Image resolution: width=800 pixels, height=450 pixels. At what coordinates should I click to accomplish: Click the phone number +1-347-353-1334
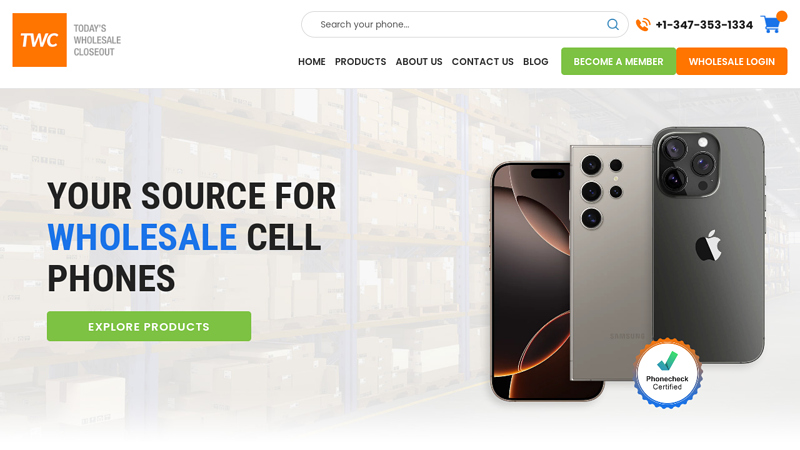[704, 24]
